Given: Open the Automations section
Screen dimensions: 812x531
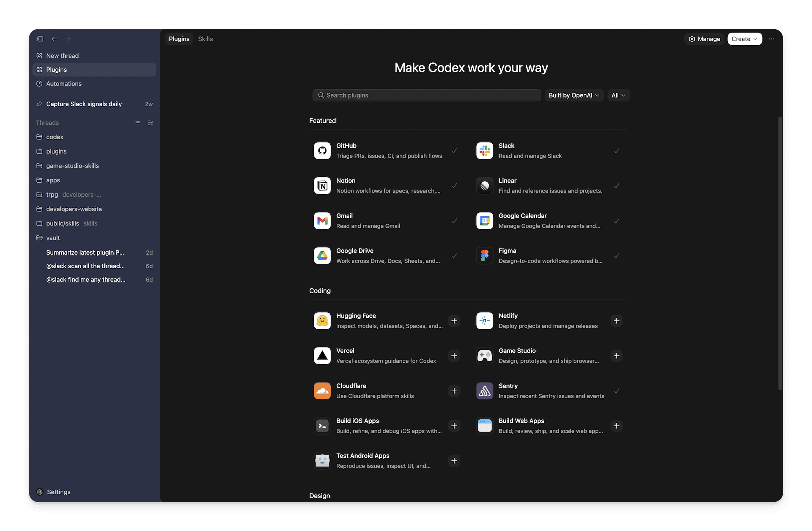Looking at the screenshot, I should (64, 83).
